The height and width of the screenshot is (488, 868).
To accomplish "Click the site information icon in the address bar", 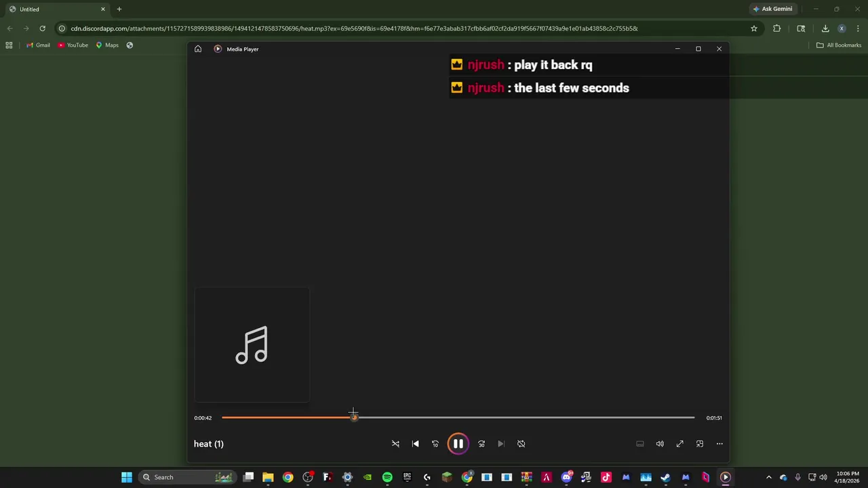I will click(x=62, y=28).
